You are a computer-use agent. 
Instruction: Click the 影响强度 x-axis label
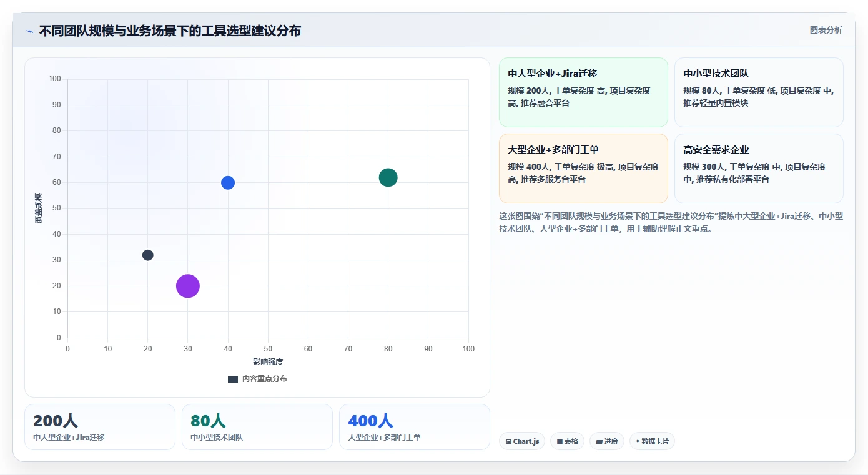(268, 362)
